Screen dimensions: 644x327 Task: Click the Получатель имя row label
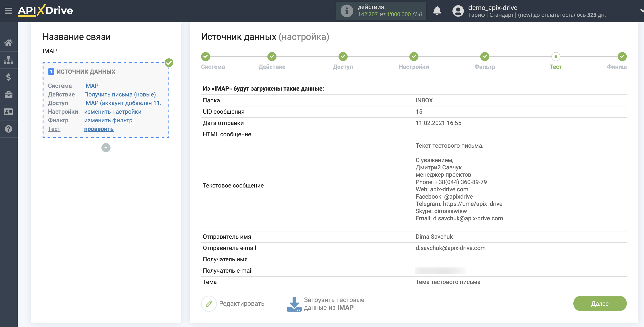pyautogui.click(x=225, y=259)
